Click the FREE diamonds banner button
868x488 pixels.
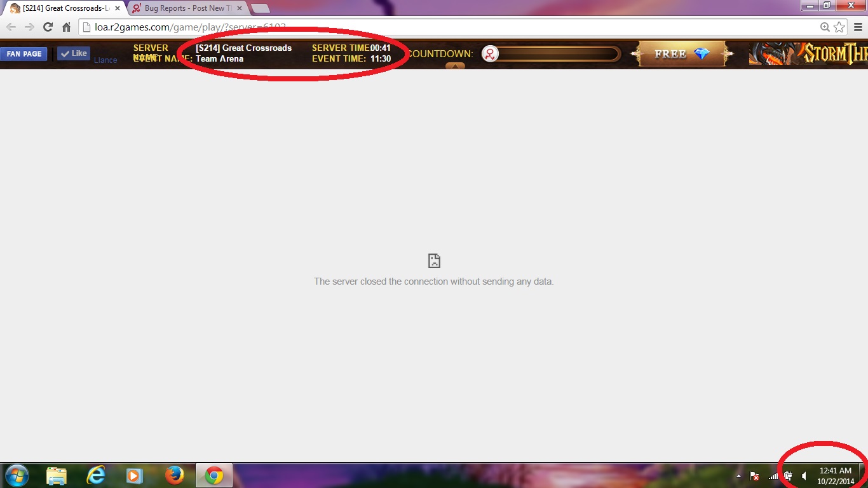click(682, 54)
